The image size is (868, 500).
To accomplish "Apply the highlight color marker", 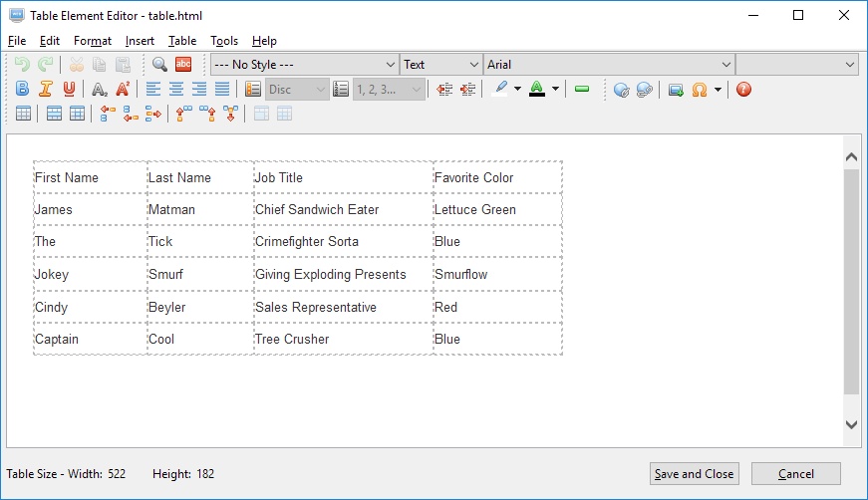I will pyautogui.click(x=500, y=89).
